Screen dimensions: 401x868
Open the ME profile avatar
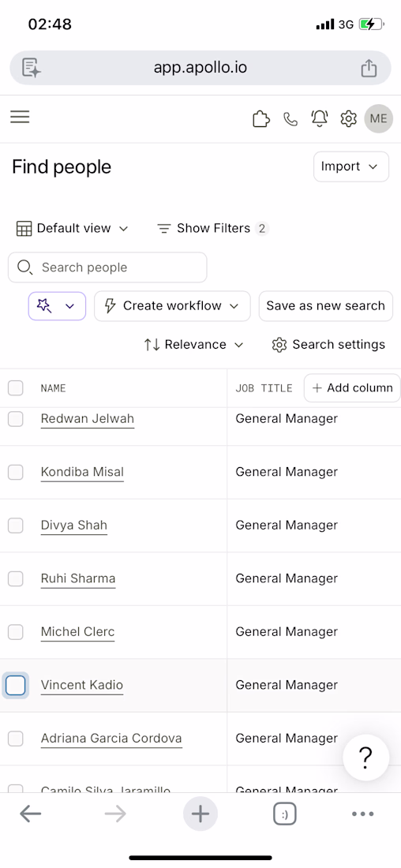pos(379,118)
